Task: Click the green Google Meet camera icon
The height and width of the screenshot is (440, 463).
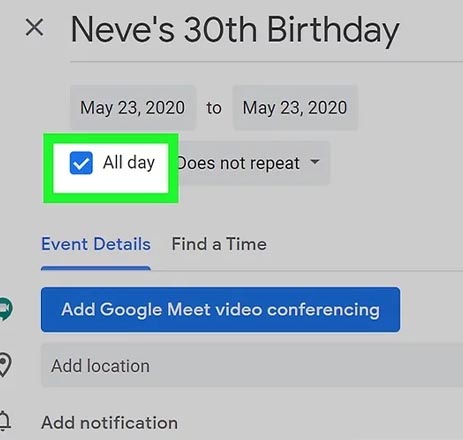Action: point(6,309)
